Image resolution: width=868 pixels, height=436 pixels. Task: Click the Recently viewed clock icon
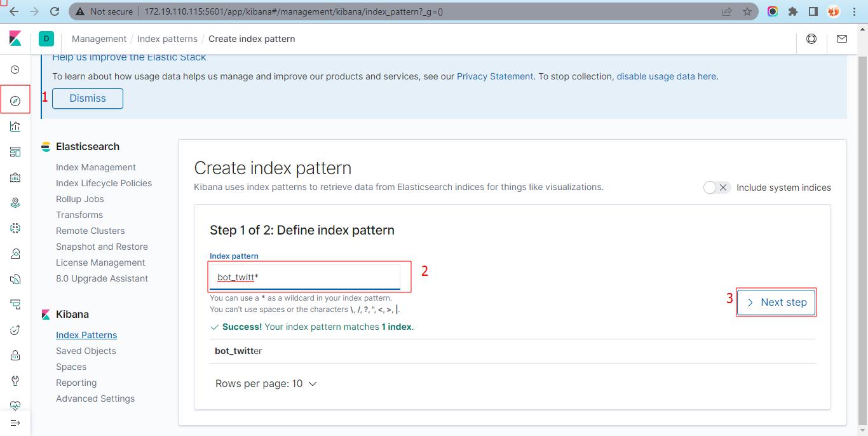click(x=15, y=70)
